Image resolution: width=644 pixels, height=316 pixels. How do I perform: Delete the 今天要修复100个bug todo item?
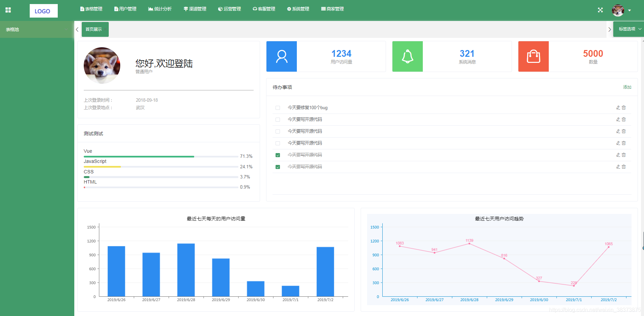coord(624,107)
